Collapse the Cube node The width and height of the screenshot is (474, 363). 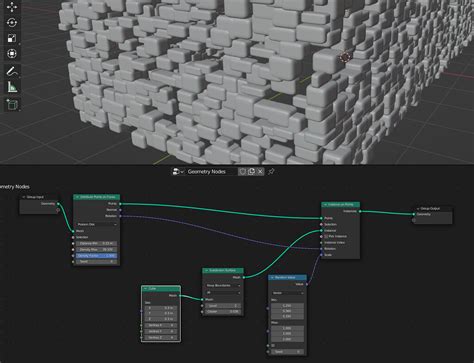tap(145, 289)
